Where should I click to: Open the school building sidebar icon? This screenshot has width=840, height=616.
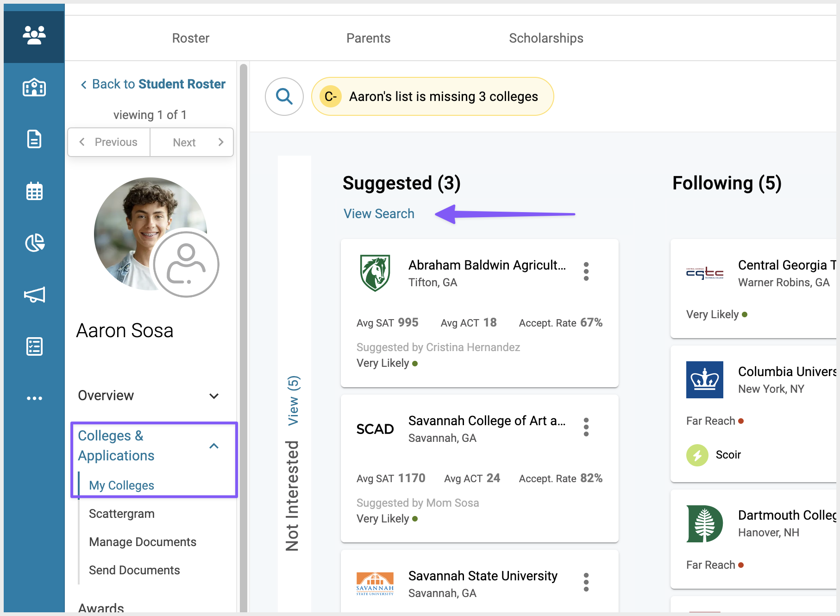point(34,87)
